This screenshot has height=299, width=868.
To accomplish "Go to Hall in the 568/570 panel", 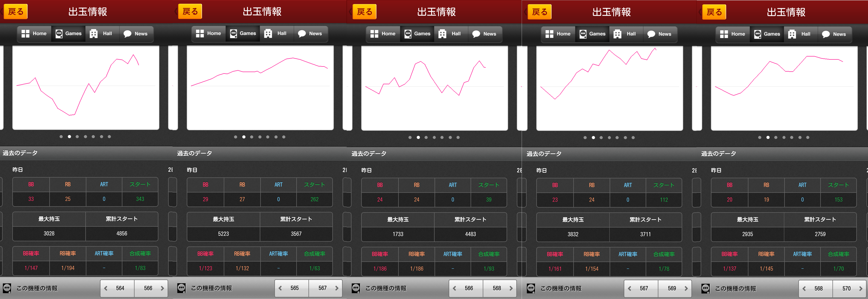I will point(801,34).
